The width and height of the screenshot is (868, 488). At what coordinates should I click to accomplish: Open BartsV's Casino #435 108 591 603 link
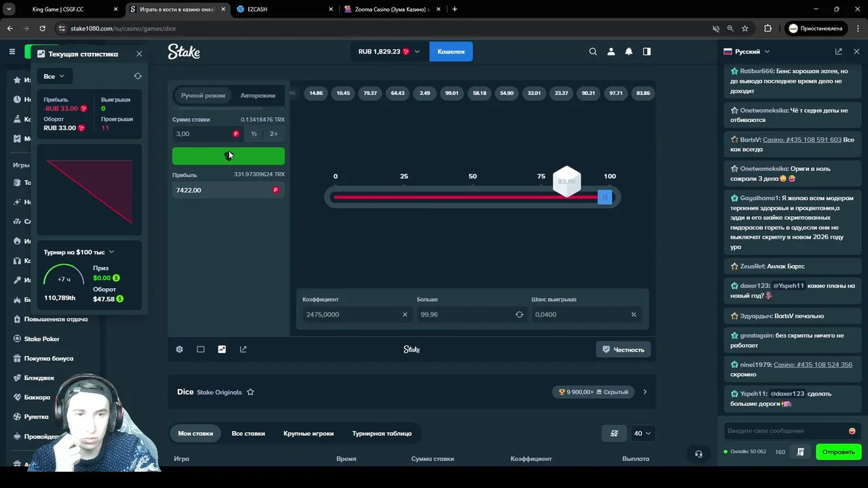802,140
